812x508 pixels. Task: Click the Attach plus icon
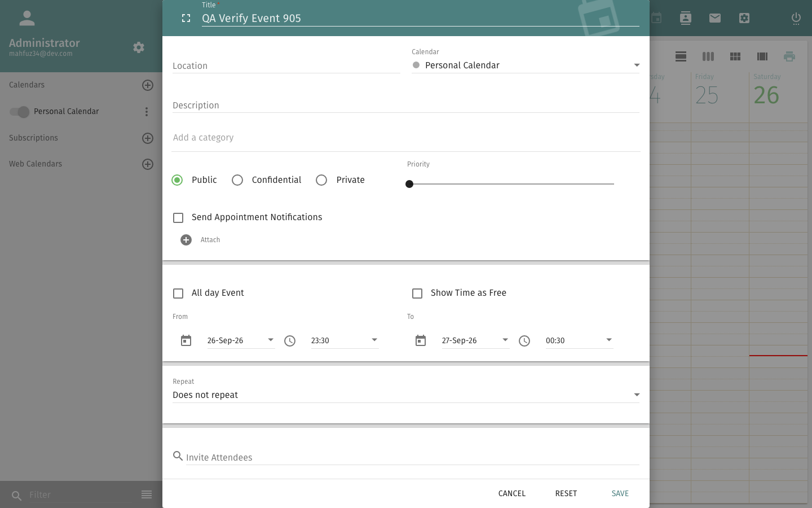[x=186, y=240]
